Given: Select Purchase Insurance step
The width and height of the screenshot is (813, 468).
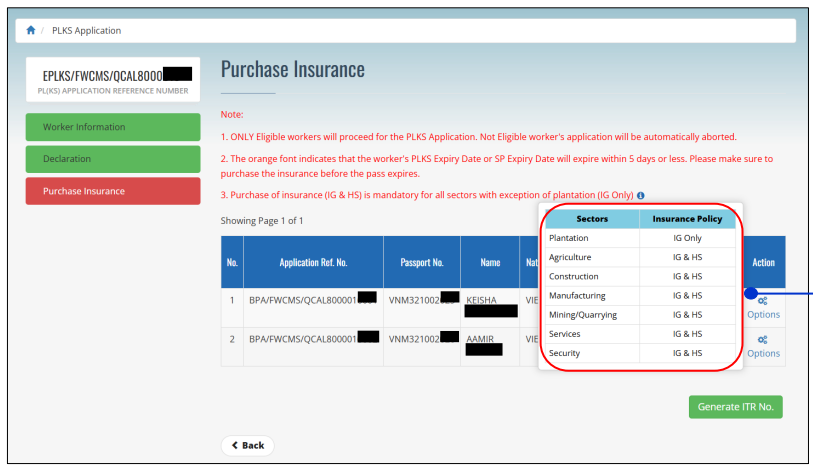Looking at the screenshot, I should (x=113, y=191).
